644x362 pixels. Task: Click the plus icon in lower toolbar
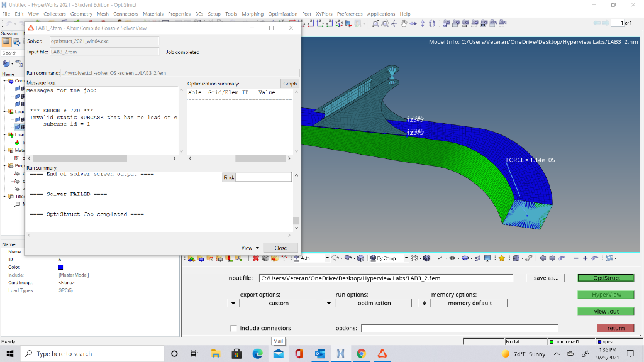586,258
